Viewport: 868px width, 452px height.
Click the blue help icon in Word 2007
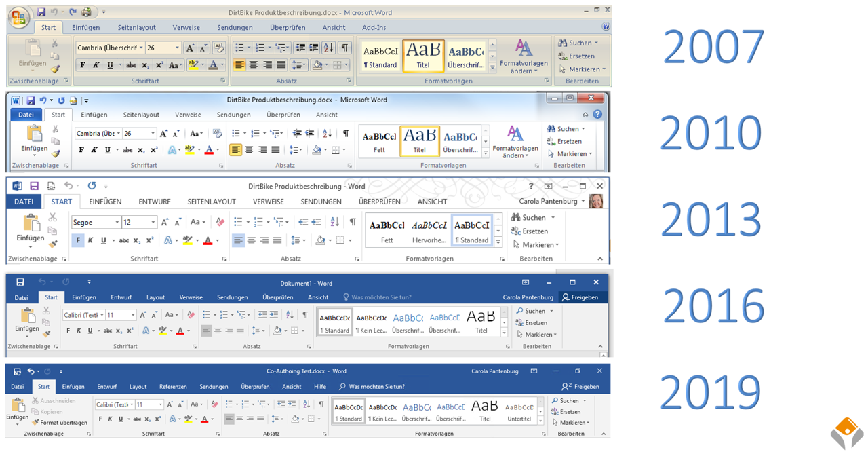tap(606, 27)
